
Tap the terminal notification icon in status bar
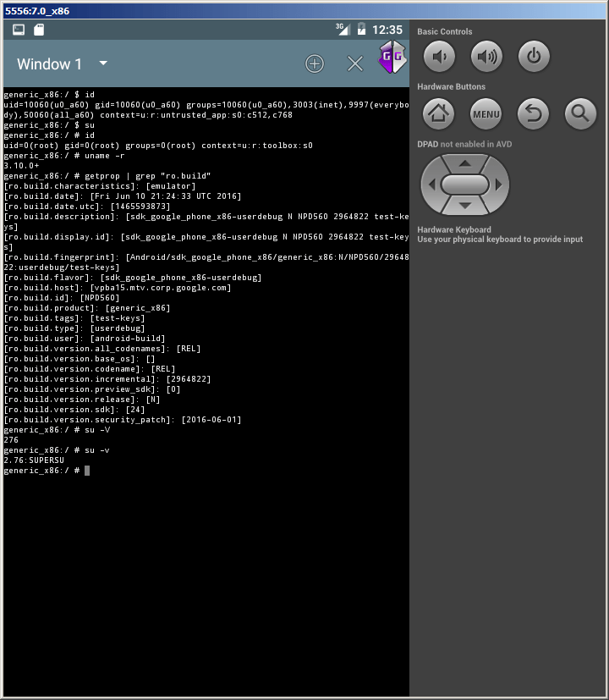19,30
